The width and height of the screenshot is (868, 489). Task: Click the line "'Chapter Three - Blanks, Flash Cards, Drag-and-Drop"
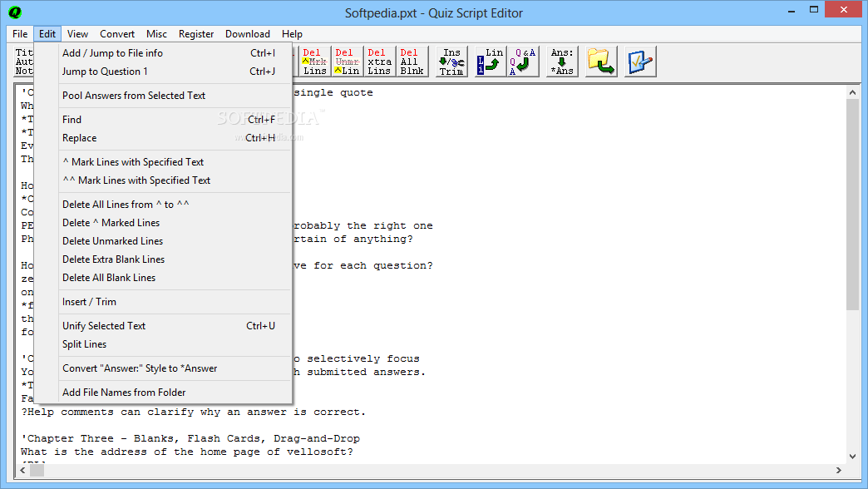190,438
